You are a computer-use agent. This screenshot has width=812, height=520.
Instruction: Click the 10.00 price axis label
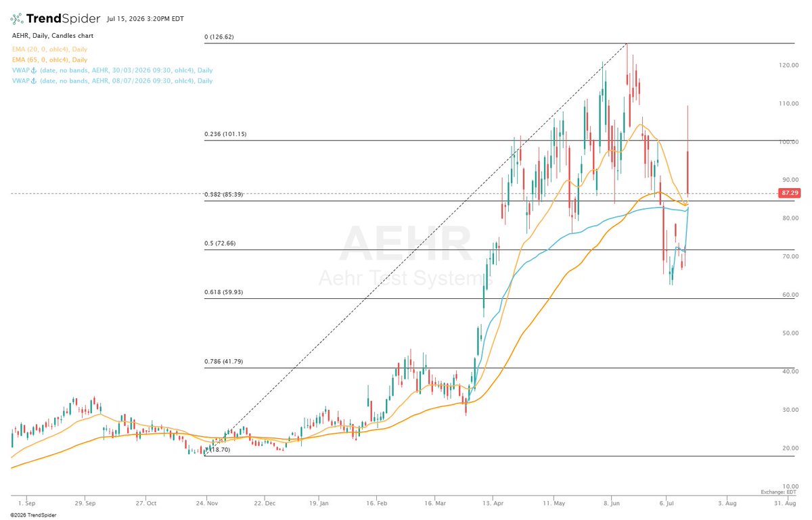point(790,486)
